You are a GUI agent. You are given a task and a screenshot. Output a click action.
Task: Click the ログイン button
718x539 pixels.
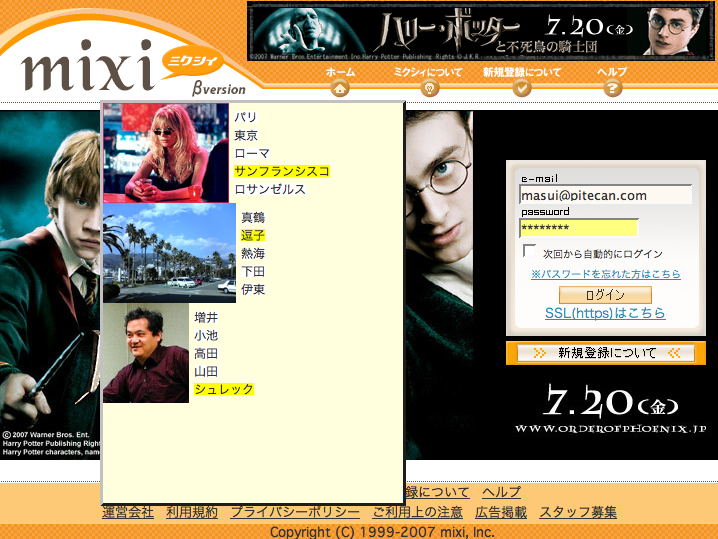coord(605,295)
